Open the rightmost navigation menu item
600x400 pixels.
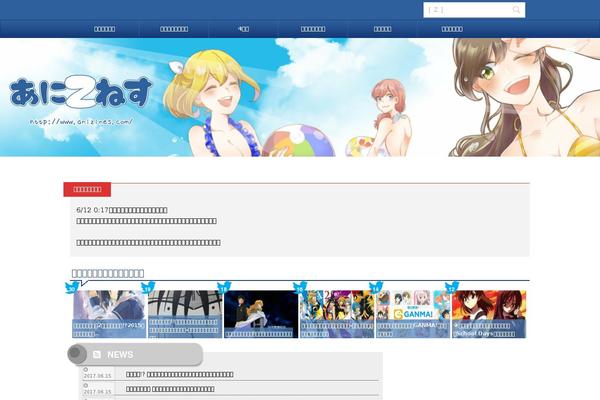452,29
